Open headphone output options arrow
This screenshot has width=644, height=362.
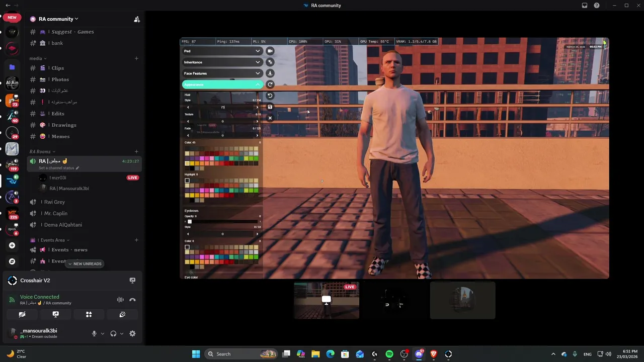point(122,333)
